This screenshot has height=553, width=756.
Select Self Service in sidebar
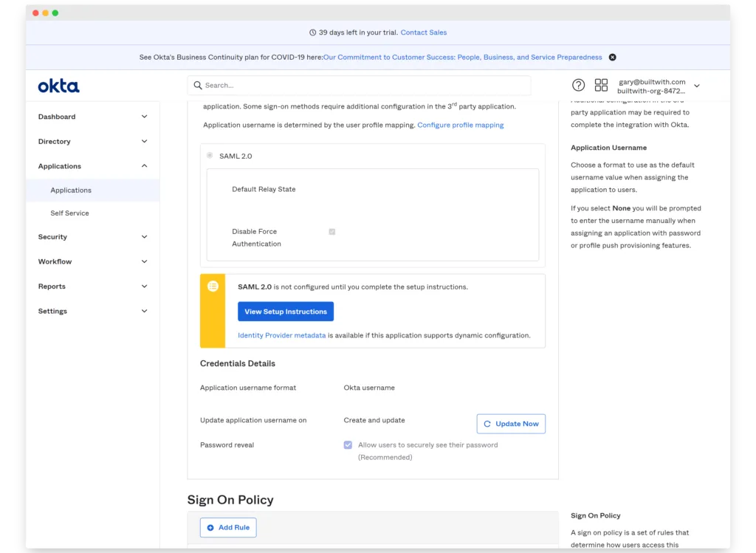pos(92,213)
